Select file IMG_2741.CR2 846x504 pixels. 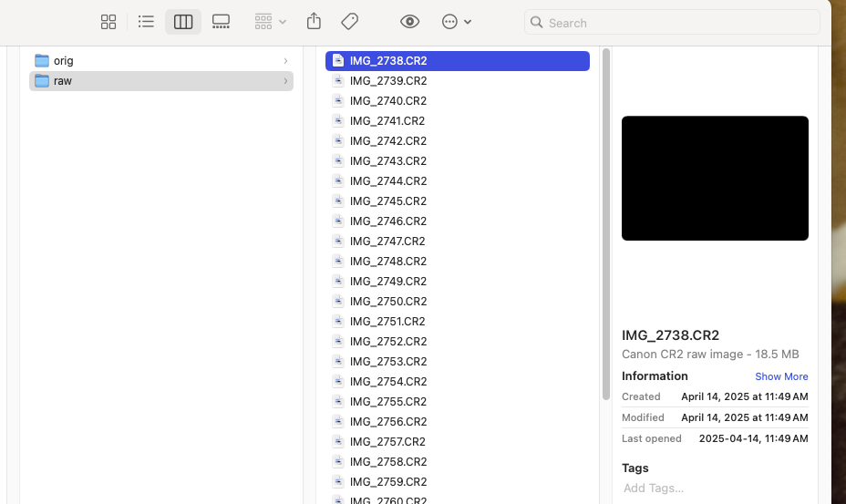pyautogui.click(x=457, y=121)
